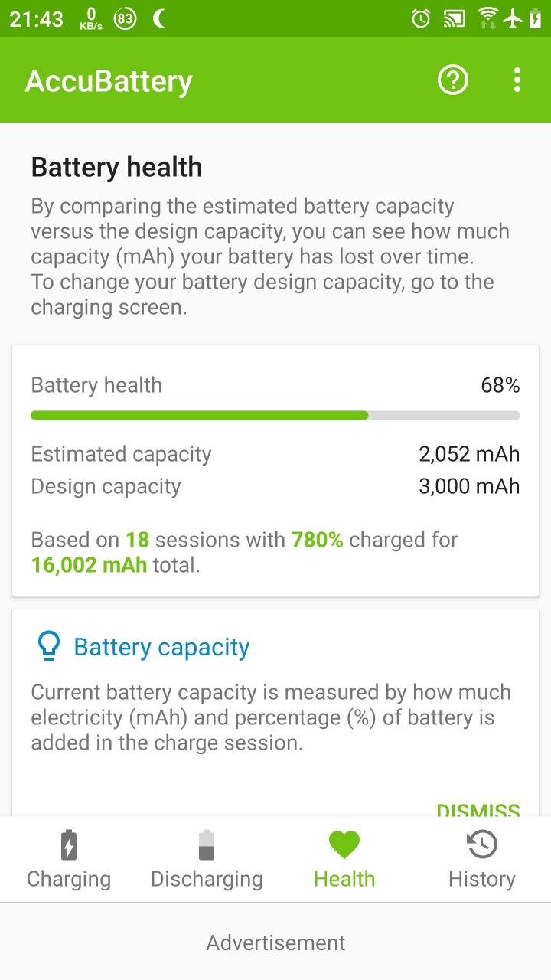Dismiss the Battery capacity tip card
Image resolution: width=551 pixels, height=980 pixels.
[x=478, y=810]
